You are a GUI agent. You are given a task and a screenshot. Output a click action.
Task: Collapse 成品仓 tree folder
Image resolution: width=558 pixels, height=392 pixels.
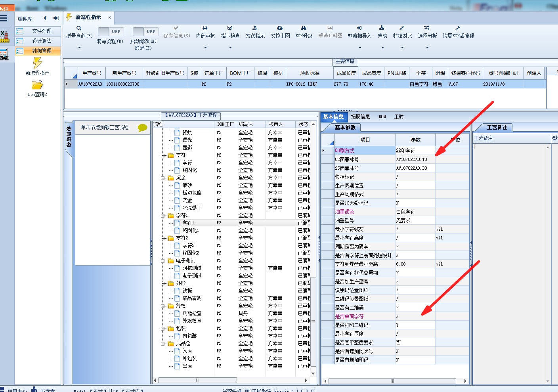[163, 344]
